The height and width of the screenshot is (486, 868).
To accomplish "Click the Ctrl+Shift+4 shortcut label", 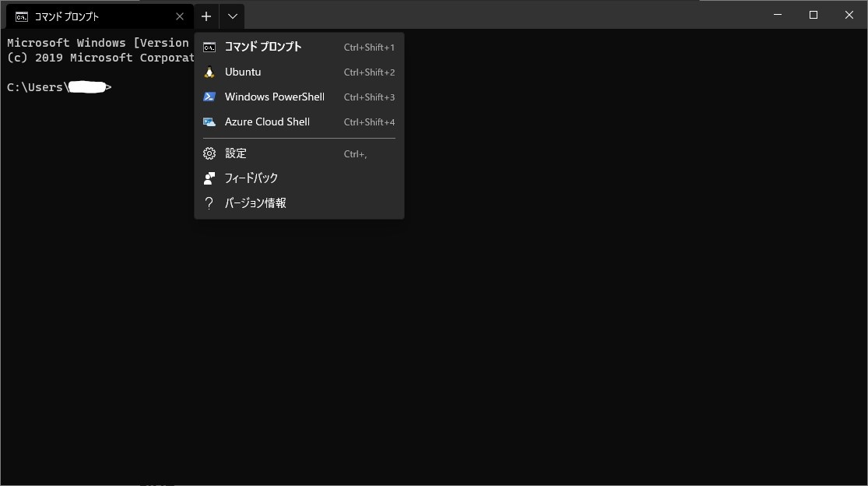I will coord(369,122).
